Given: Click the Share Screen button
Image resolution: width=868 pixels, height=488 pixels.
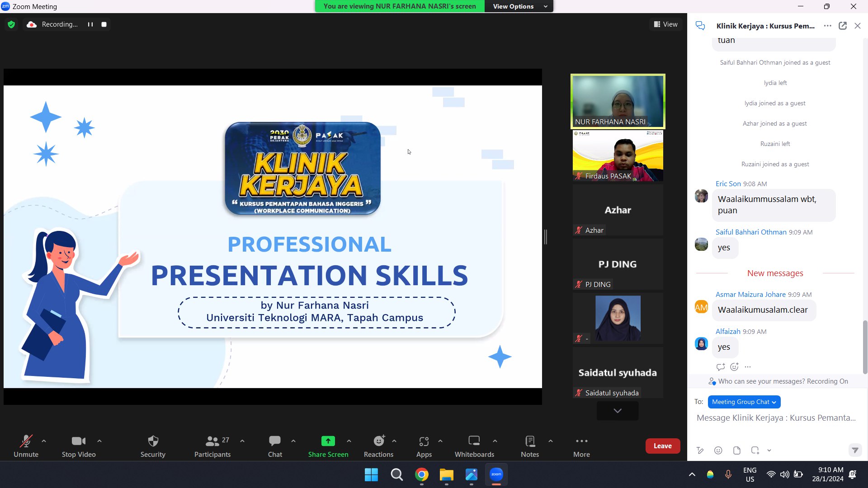Looking at the screenshot, I should coord(328,441).
